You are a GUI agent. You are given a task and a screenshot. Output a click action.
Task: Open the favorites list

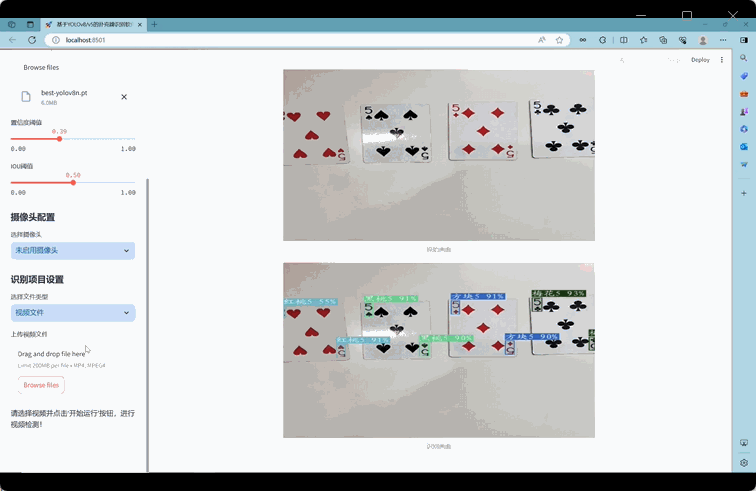click(644, 40)
